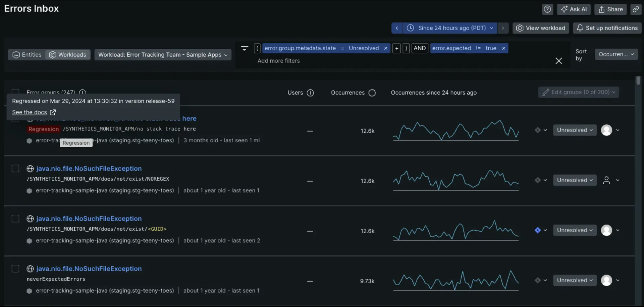
Task: Select the NoSuchFileException NOREGEX row checkbox
Action: [x=15, y=168]
